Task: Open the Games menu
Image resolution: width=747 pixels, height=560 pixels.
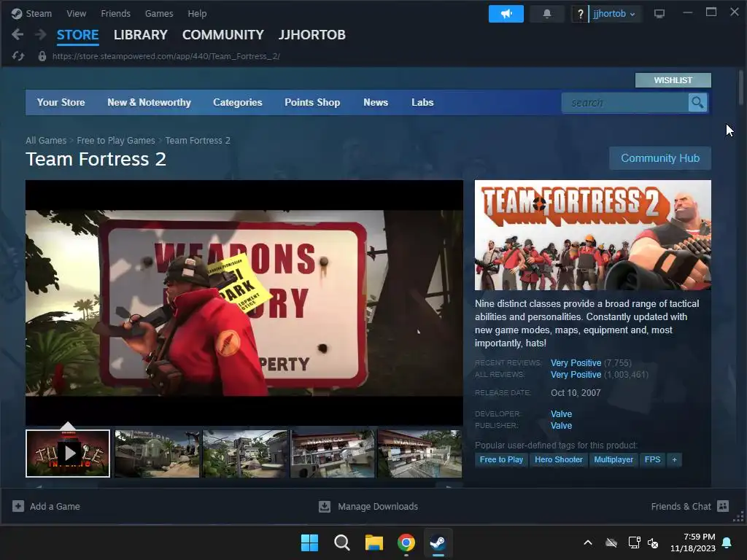Action: pyautogui.click(x=159, y=14)
